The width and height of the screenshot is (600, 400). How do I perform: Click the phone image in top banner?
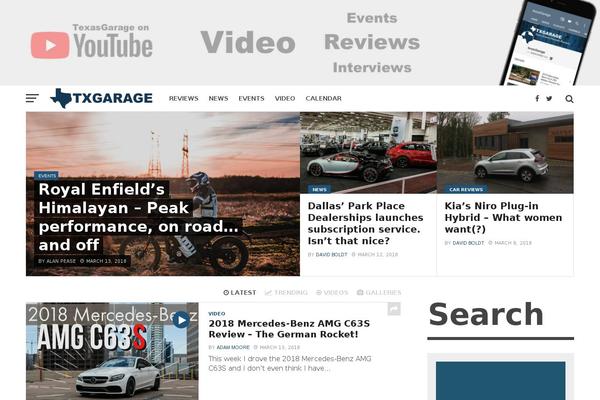(549, 42)
